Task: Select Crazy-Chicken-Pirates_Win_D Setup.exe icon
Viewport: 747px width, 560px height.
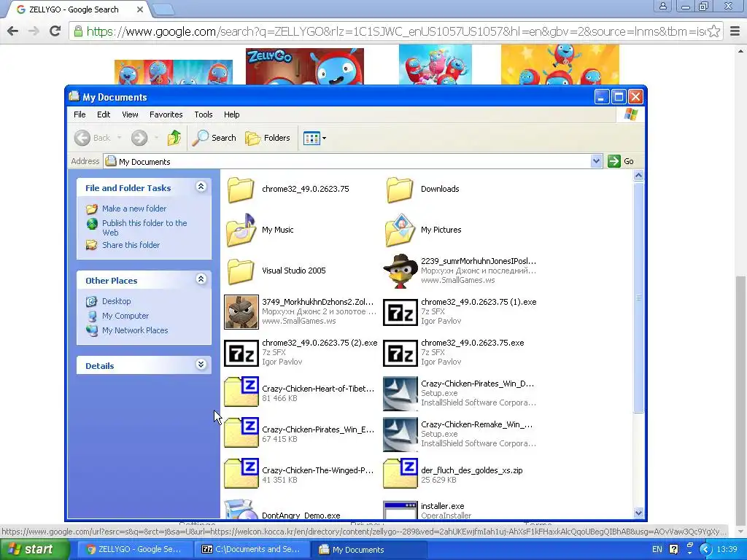Action: (400, 393)
